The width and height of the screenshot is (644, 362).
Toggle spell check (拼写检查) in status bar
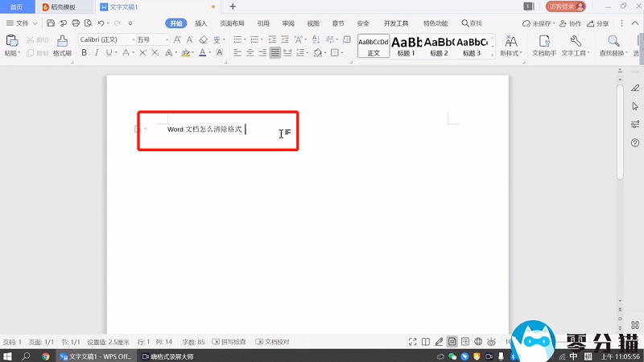click(x=229, y=342)
